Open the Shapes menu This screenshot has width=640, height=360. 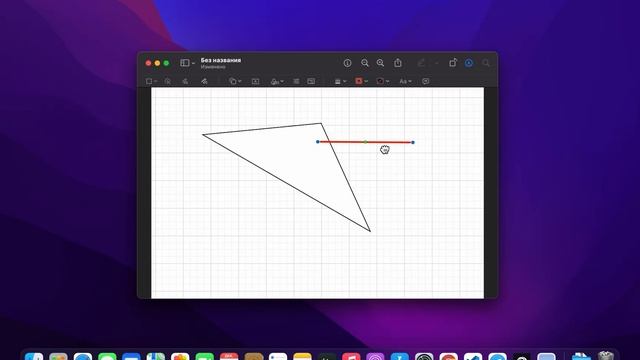pyautogui.click(x=235, y=81)
